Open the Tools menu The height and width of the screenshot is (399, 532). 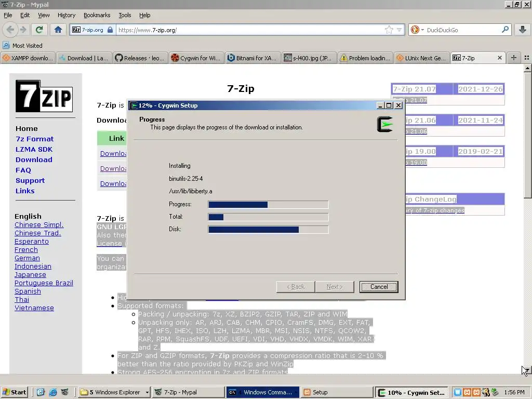125,15
